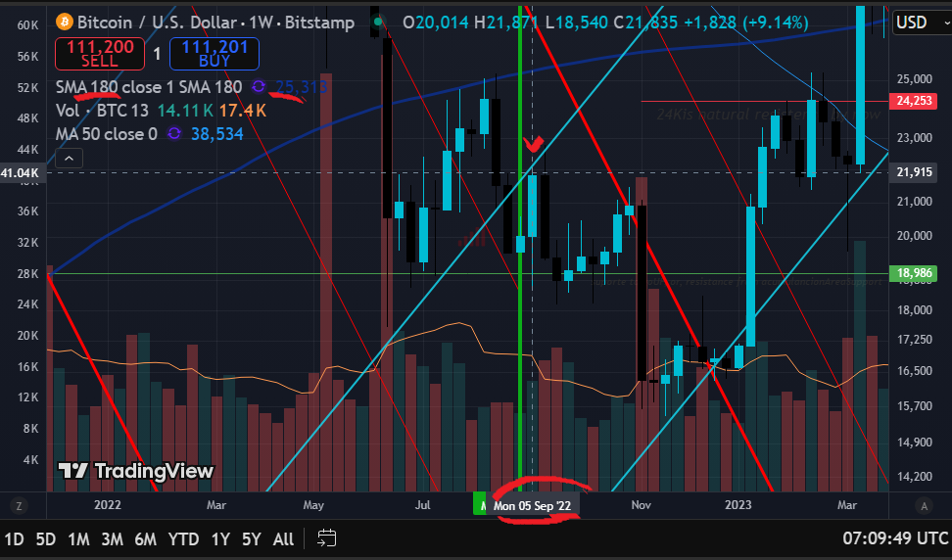The image size is (952, 560).
Task: Select the 5Y time range
Action: coord(252,538)
